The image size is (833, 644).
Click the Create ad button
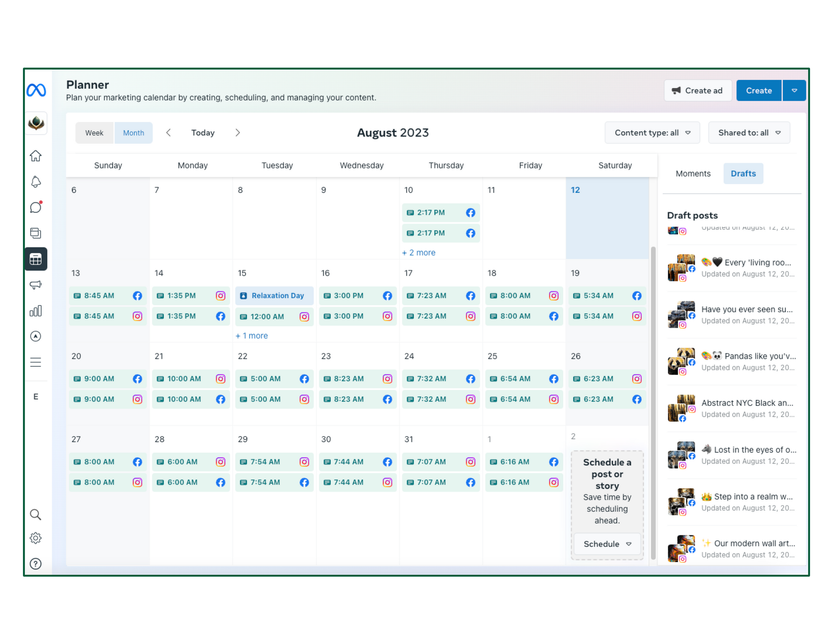[698, 90]
